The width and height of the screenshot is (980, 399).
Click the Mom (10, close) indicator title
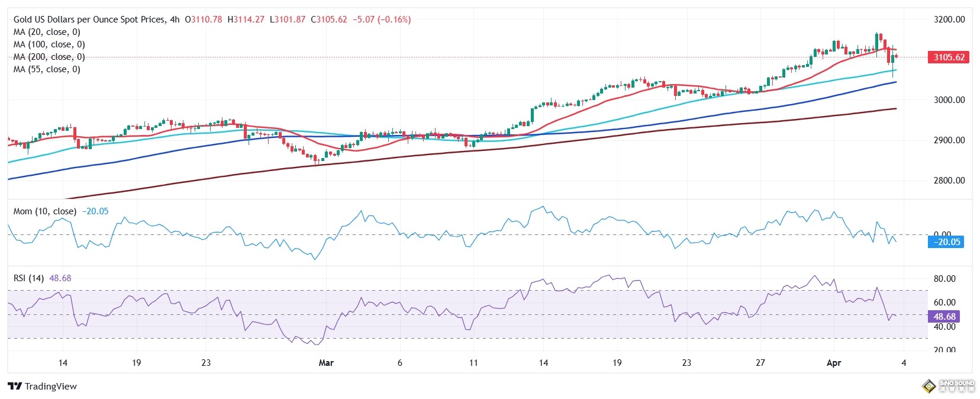(45, 211)
